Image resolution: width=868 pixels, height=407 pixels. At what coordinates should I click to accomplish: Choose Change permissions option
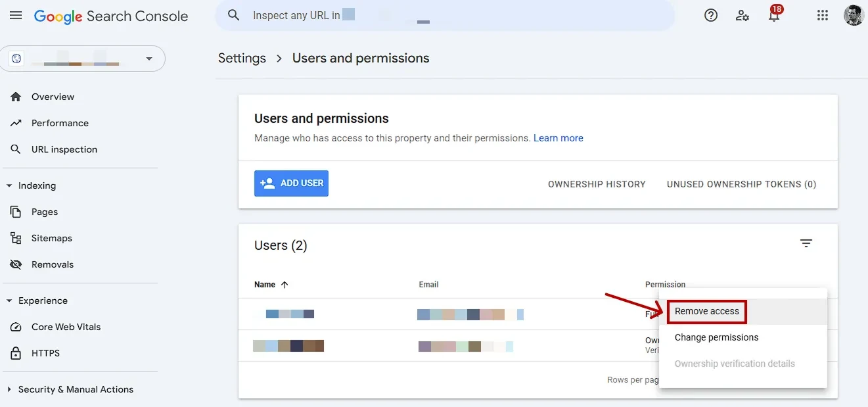(x=716, y=337)
